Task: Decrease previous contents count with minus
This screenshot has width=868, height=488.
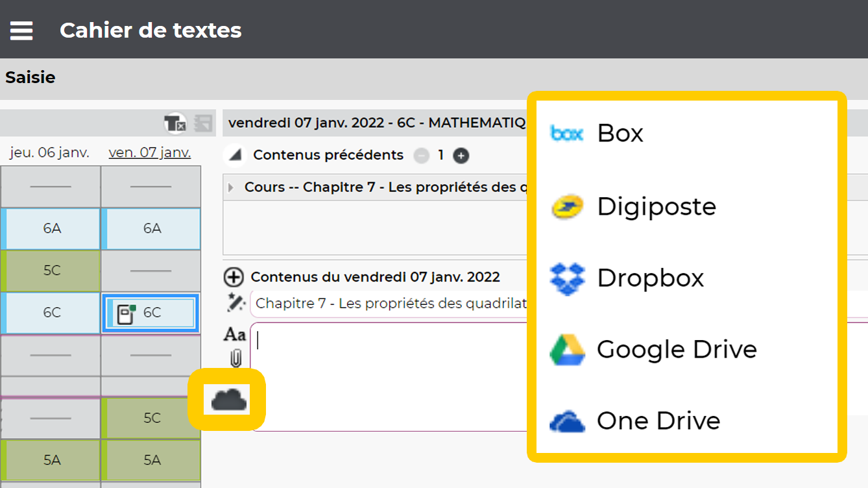Action: tap(422, 156)
